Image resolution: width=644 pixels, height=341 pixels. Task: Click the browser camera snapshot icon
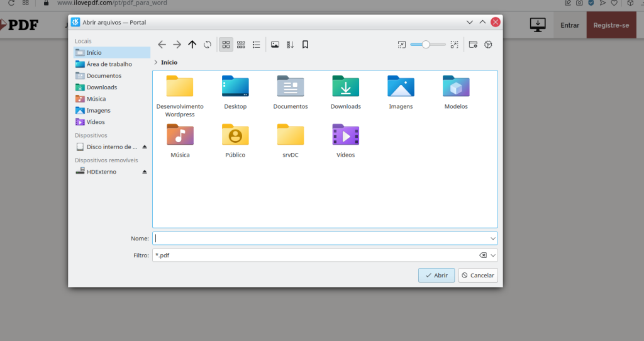[x=579, y=3]
